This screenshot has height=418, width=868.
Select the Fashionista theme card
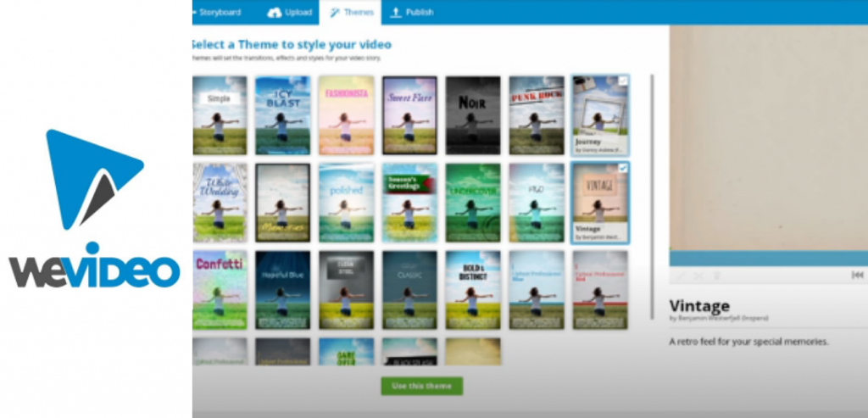click(x=347, y=115)
